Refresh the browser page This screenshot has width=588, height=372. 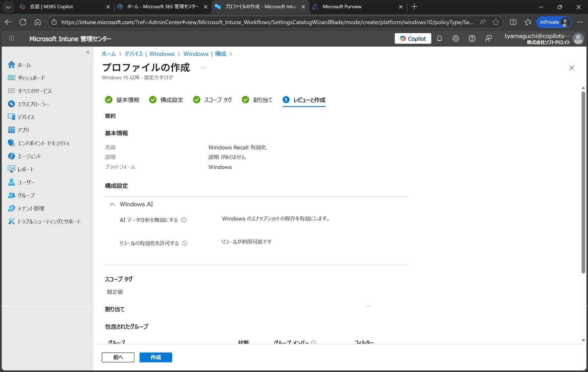click(x=23, y=22)
